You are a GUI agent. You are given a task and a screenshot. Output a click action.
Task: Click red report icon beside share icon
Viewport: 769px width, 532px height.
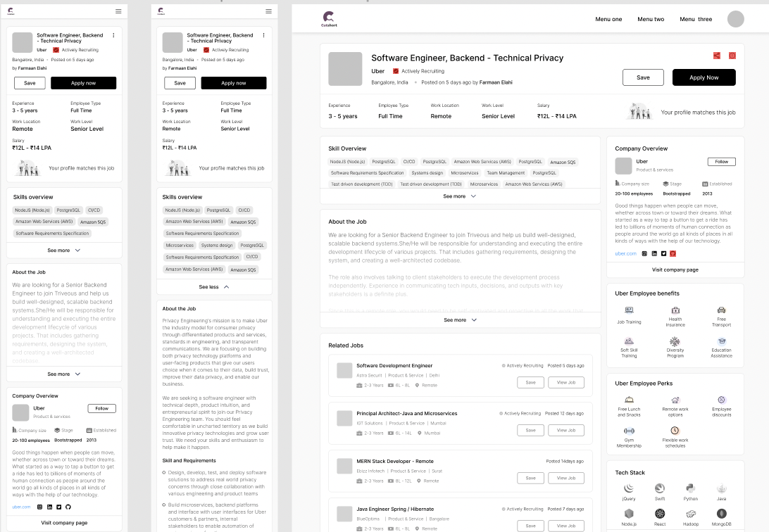[732, 56]
